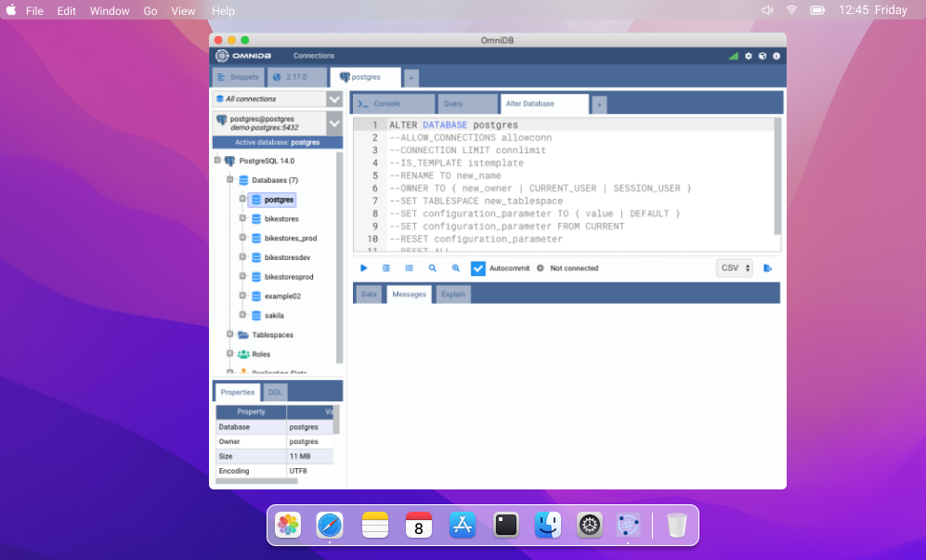This screenshot has width=926, height=560.
Task: Select the bikestoresprod database label
Action: [289, 277]
